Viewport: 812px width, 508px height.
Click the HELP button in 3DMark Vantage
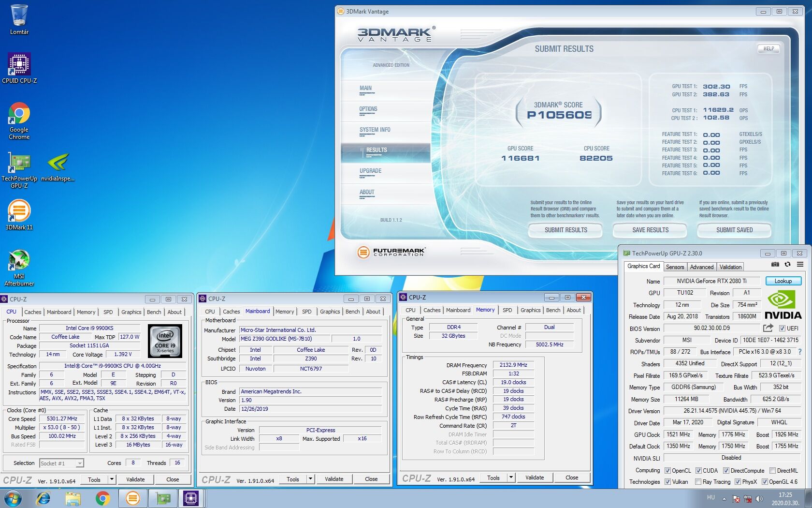pos(768,48)
